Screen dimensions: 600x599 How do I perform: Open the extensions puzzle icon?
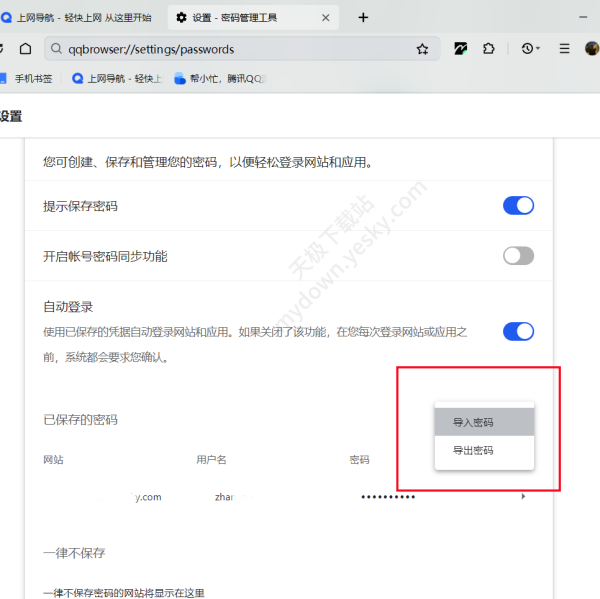click(488, 49)
